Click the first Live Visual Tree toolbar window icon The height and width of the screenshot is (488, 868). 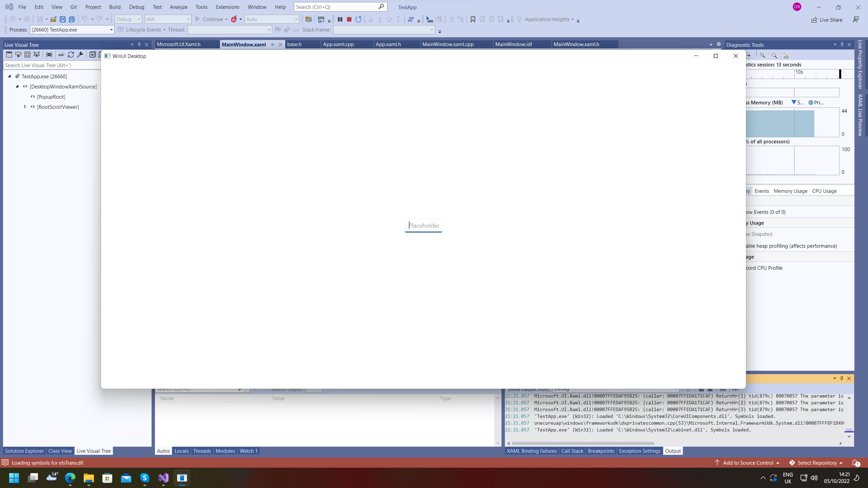point(9,55)
